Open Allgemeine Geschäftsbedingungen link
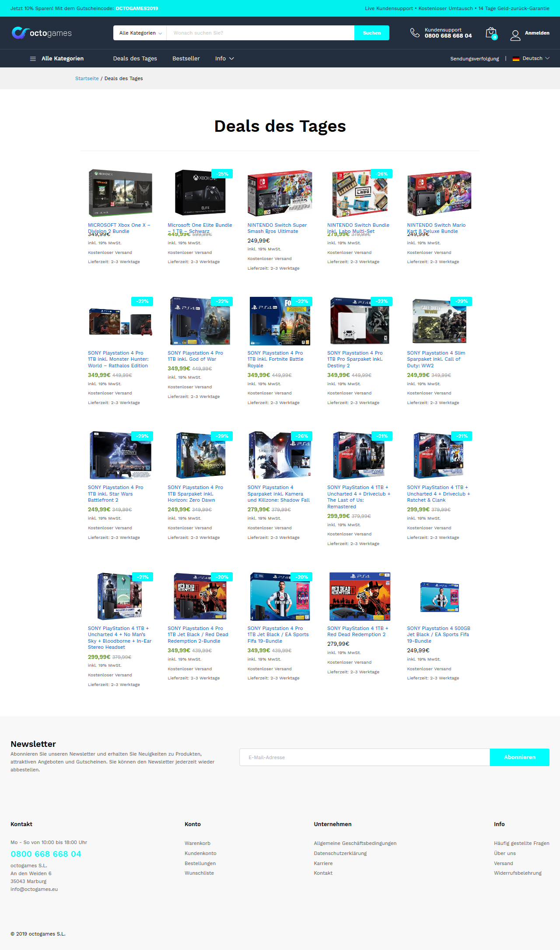Viewport: 560px width, 950px height. click(355, 843)
